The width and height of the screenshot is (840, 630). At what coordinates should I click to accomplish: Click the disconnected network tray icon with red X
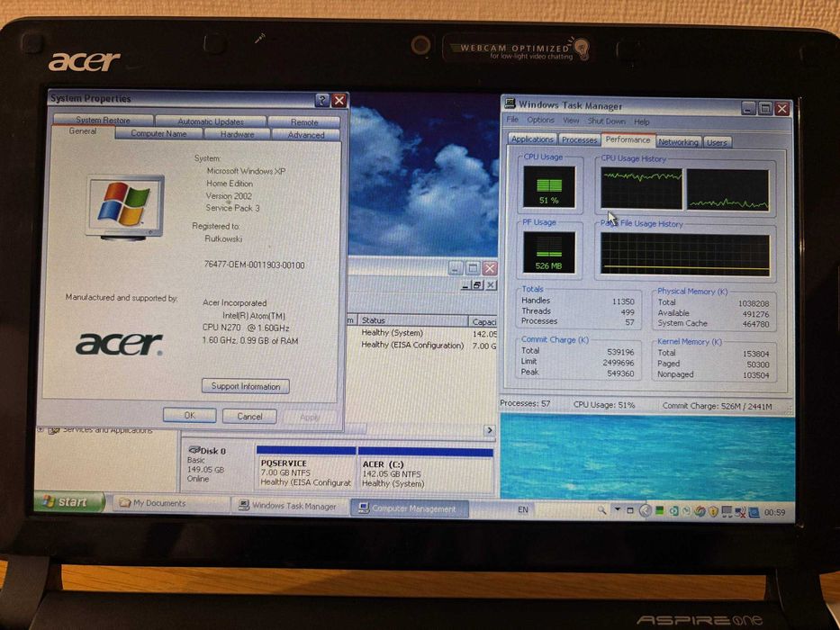click(740, 512)
